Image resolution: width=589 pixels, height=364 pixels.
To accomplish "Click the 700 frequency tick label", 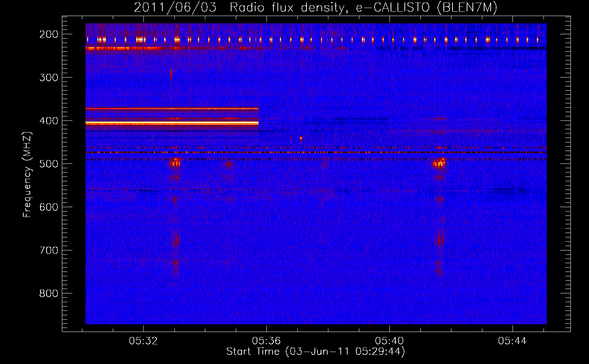I will click(49, 250).
